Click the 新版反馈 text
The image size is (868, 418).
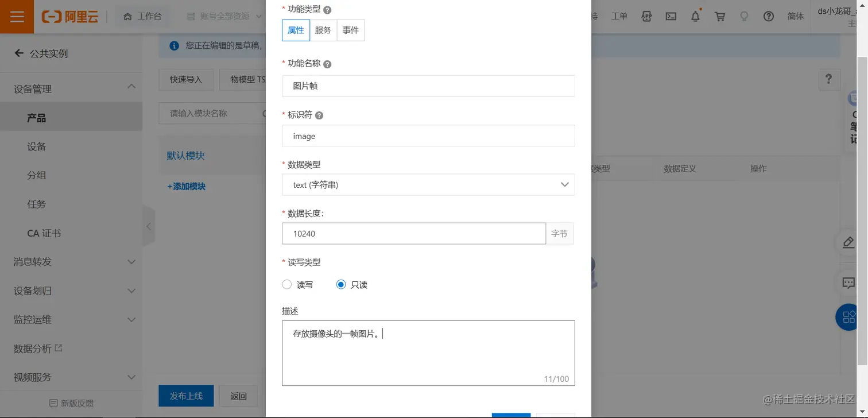[x=77, y=403]
